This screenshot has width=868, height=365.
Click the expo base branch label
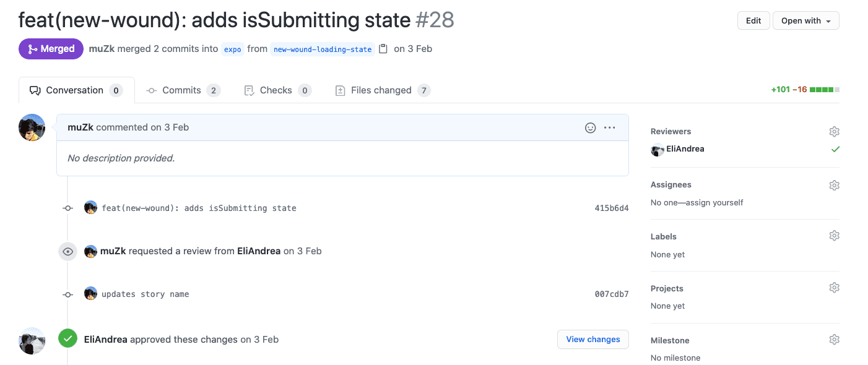(x=233, y=49)
